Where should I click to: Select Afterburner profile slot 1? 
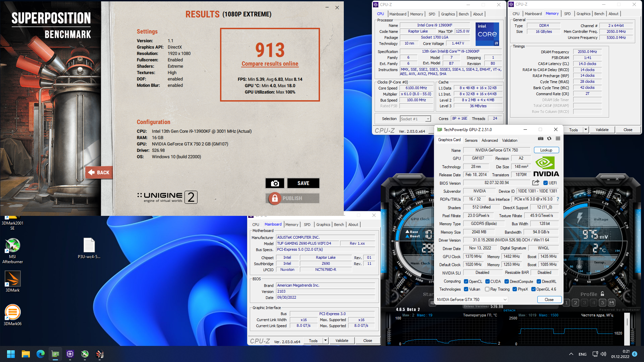click(567, 303)
